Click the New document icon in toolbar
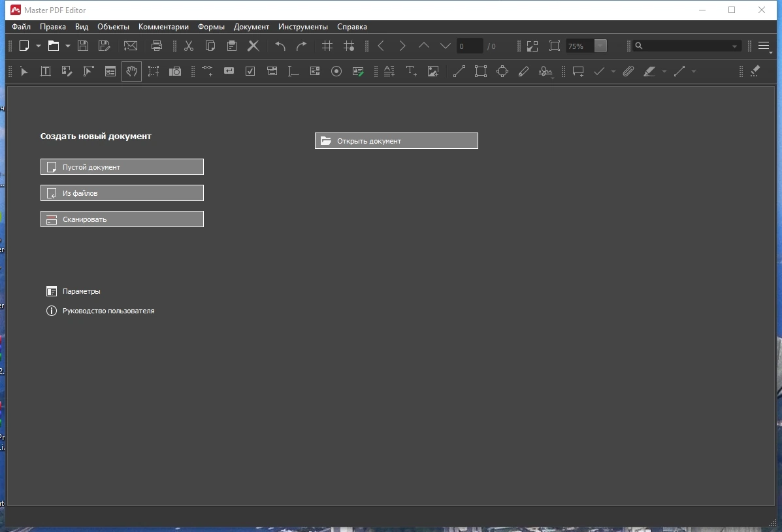The image size is (782, 532). (24, 46)
